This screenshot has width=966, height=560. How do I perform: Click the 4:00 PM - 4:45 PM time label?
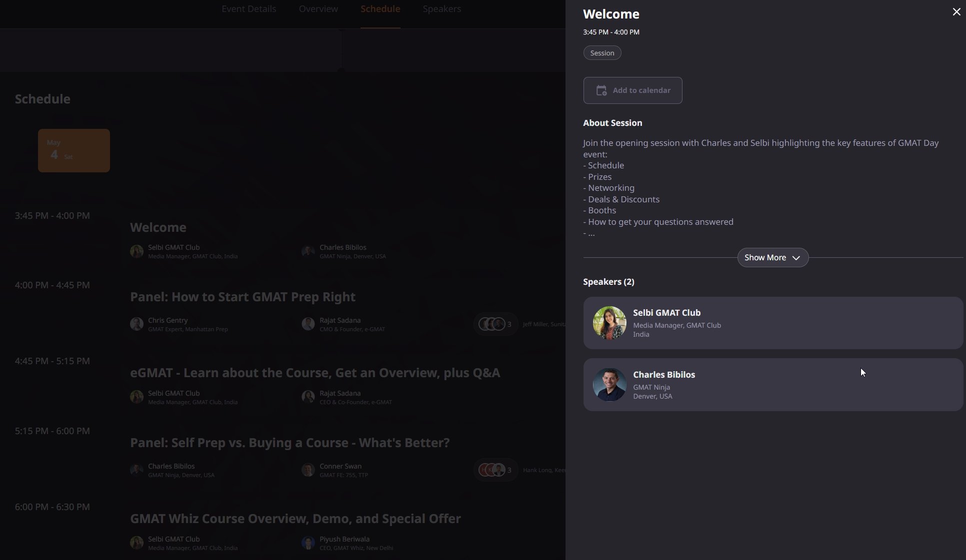pos(52,285)
